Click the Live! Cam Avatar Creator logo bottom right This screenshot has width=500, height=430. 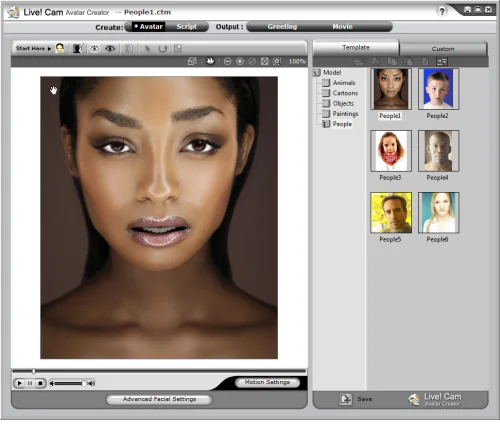pos(435,399)
